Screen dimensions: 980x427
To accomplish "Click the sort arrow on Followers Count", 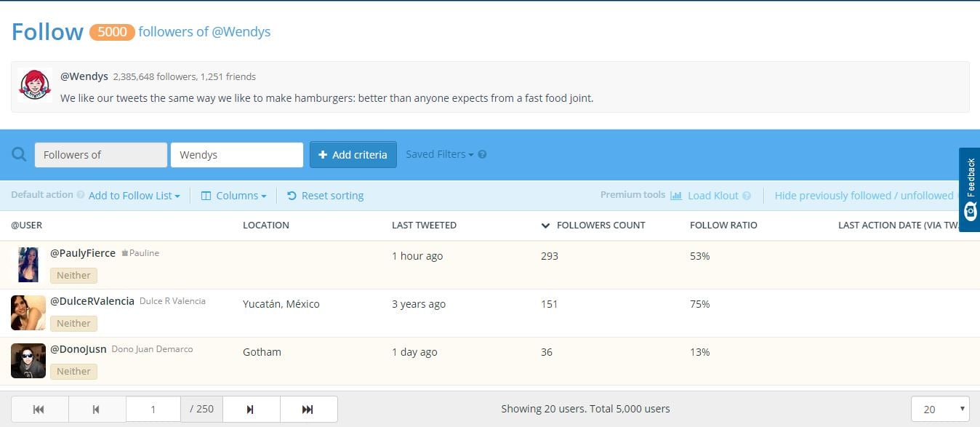I will (545, 226).
